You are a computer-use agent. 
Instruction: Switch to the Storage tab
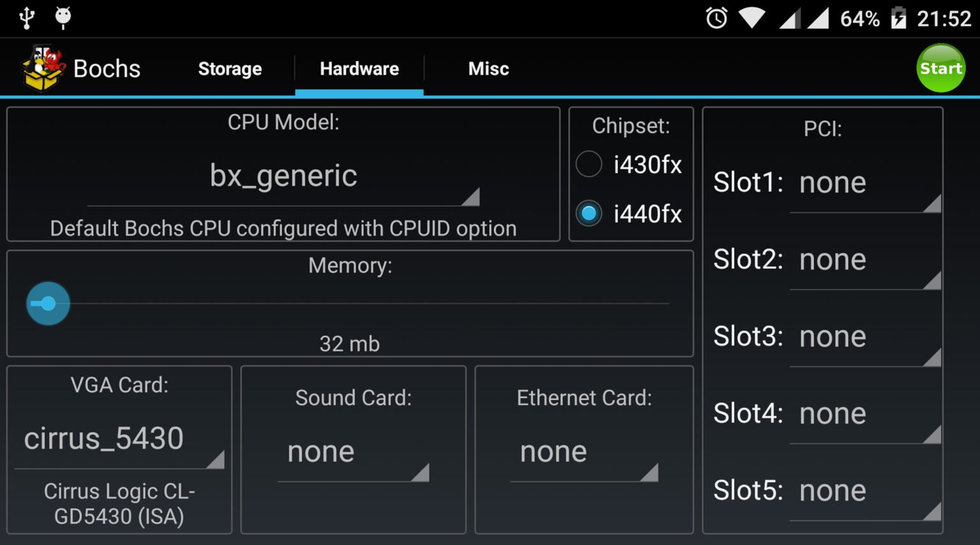point(230,68)
